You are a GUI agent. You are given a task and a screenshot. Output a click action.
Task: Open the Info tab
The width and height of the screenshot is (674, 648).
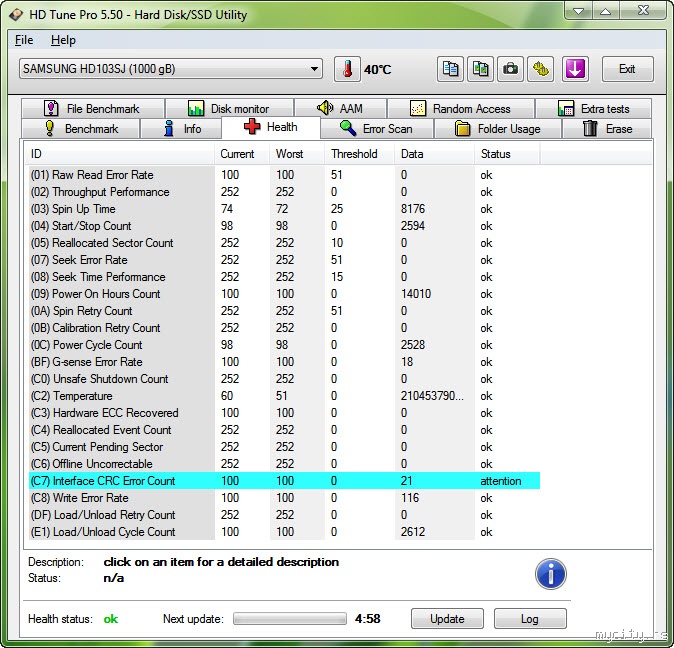coord(181,128)
